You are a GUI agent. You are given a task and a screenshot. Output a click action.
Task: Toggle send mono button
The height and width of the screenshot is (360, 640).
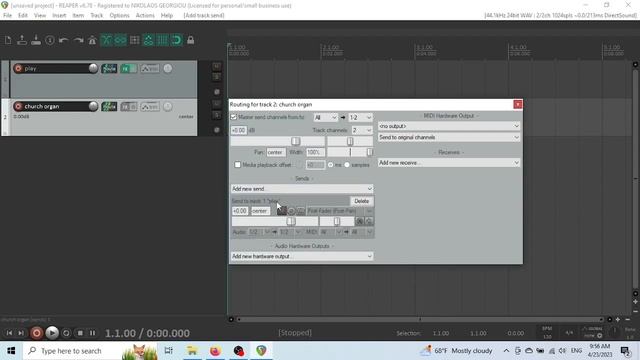point(300,211)
